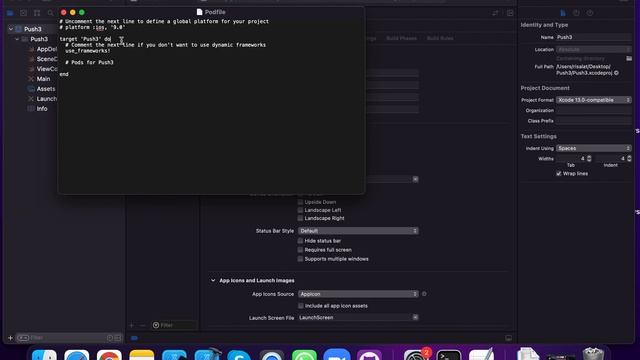This screenshot has width=640, height=360.
Task: Open Zoom from the Dock
Action: [337, 355]
